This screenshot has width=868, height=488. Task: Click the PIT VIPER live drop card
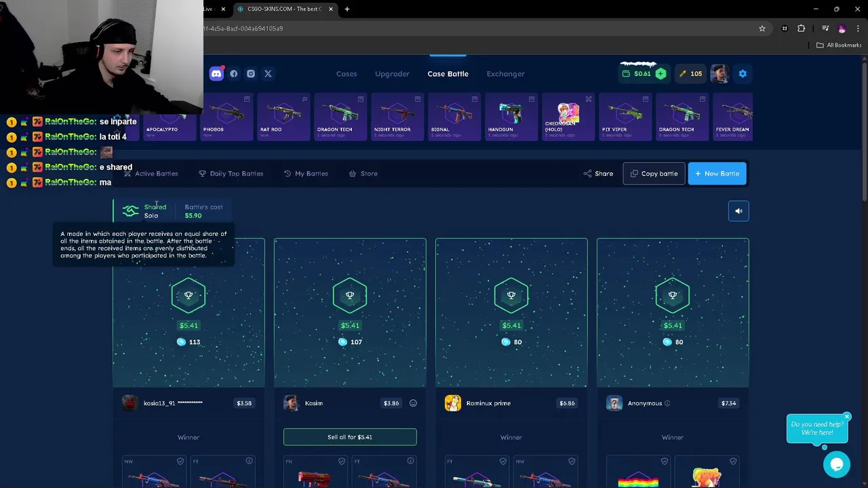click(x=625, y=117)
